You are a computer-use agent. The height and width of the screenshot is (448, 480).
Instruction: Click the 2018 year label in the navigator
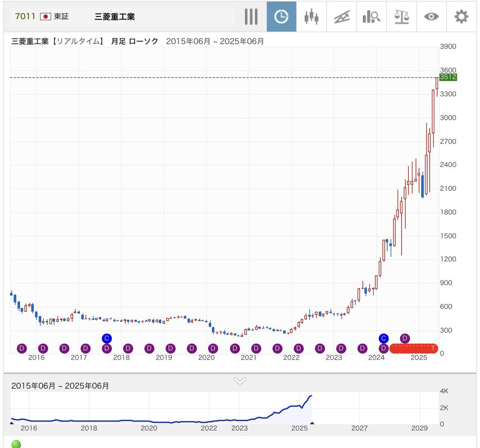point(89,428)
